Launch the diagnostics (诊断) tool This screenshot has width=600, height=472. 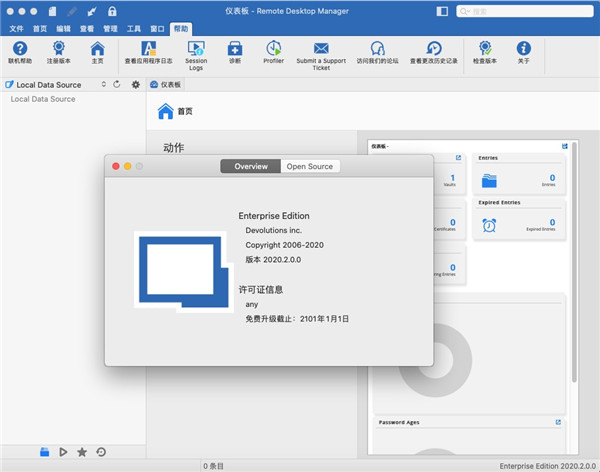[235, 52]
